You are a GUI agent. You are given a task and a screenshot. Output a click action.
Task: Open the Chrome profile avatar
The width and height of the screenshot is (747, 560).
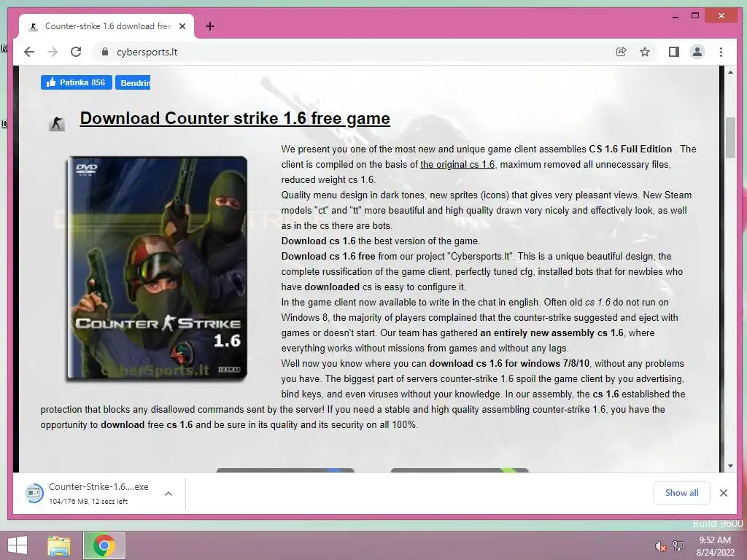pos(697,52)
